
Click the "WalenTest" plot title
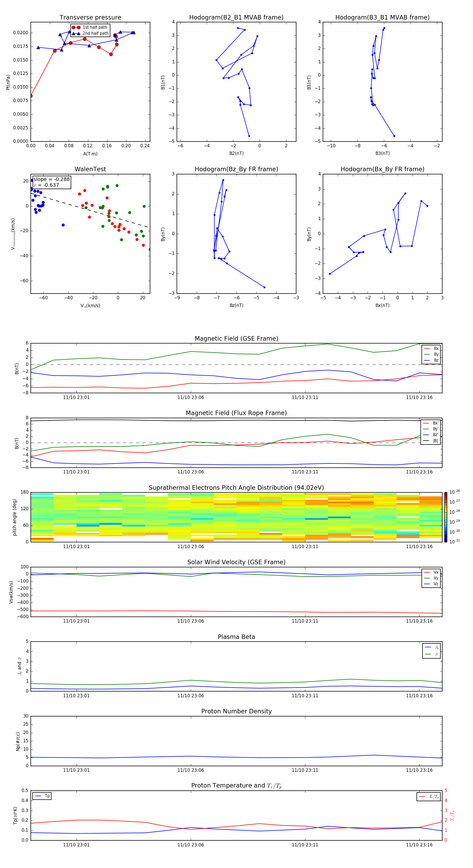[90, 169]
